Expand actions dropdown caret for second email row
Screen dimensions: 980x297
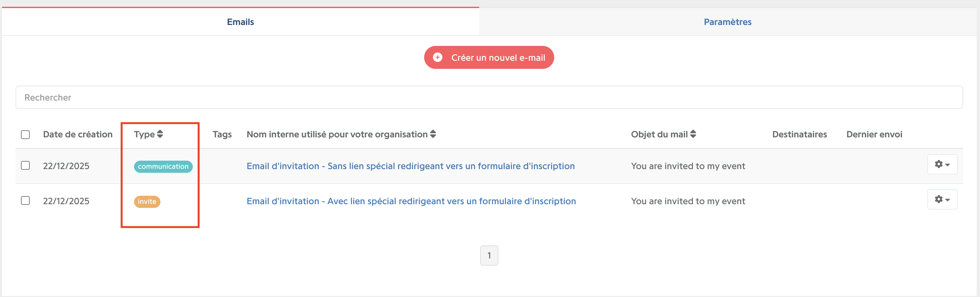click(948, 200)
